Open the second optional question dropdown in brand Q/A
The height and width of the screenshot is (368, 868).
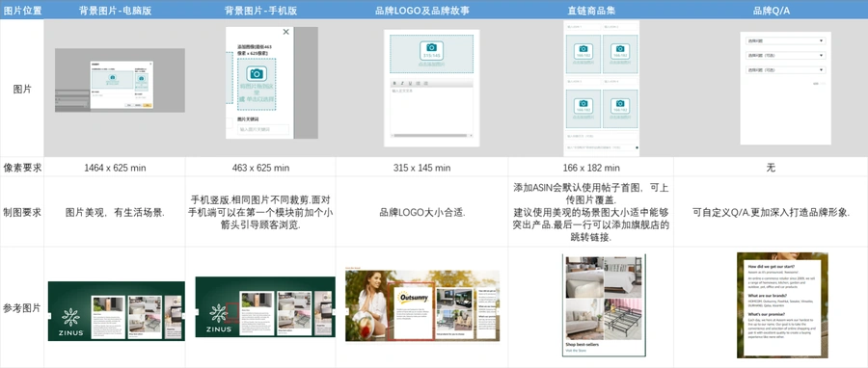pos(785,55)
